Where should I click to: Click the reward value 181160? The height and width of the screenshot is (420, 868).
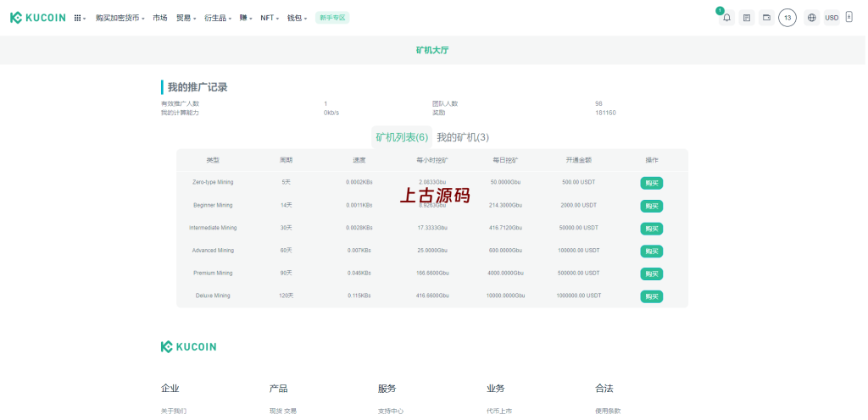click(x=605, y=113)
